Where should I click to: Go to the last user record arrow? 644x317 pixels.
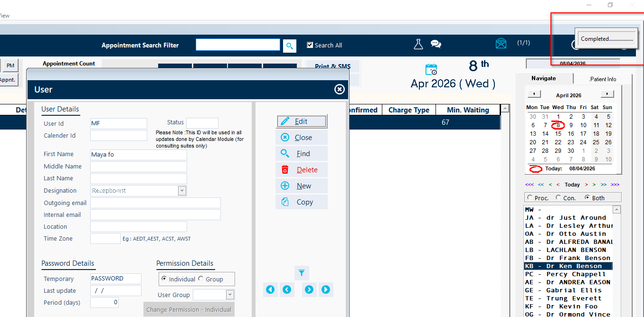point(325,289)
